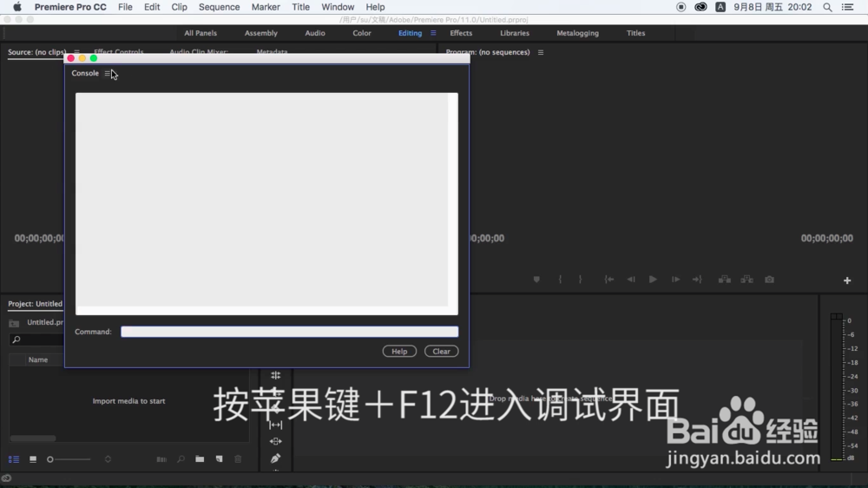Step back one frame
Viewport: 868px width, 488px height.
(631, 280)
